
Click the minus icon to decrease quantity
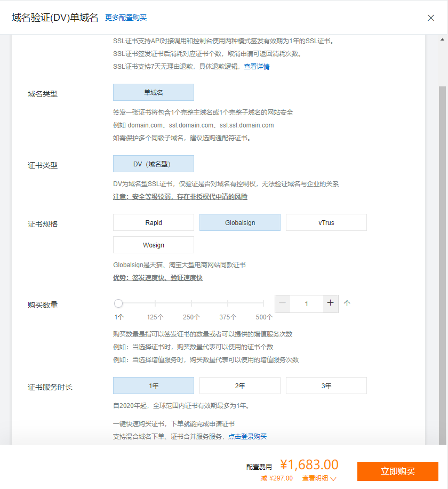283,303
